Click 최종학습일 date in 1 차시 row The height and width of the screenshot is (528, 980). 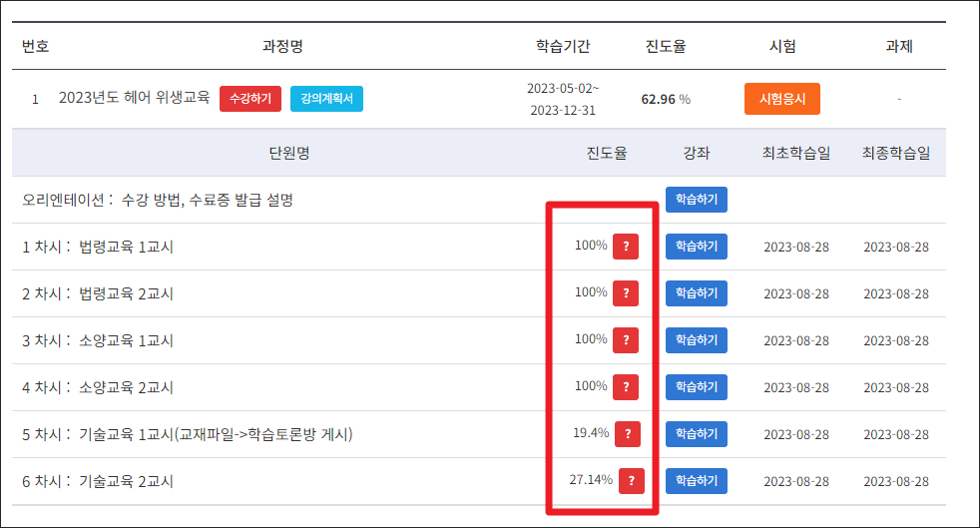(896, 247)
